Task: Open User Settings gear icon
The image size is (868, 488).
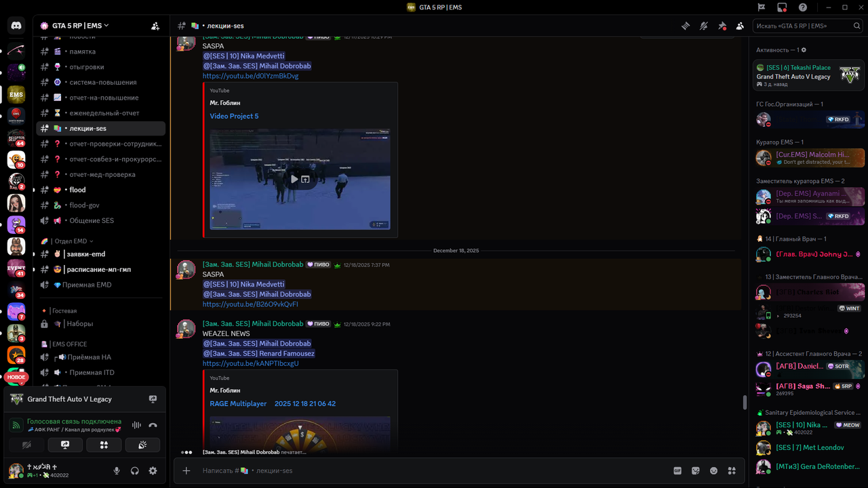Action: (x=153, y=470)
